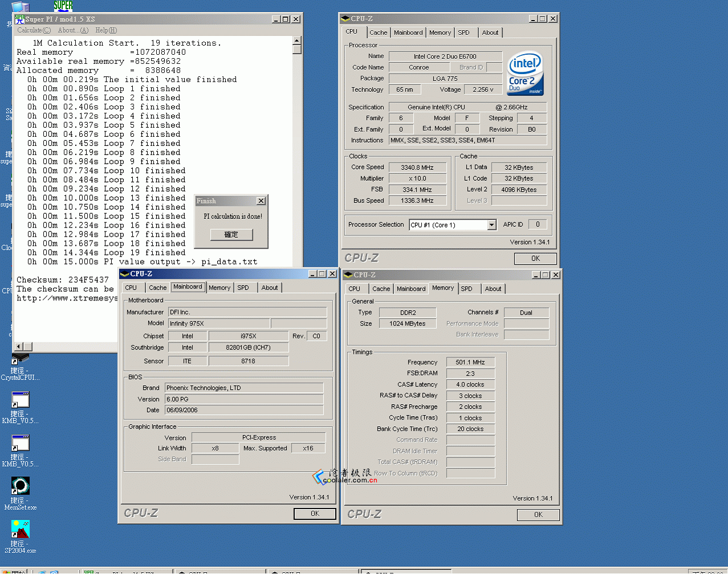Click the 'Conroe' code name value
The image size is (728, 574).
coord(419,67)
